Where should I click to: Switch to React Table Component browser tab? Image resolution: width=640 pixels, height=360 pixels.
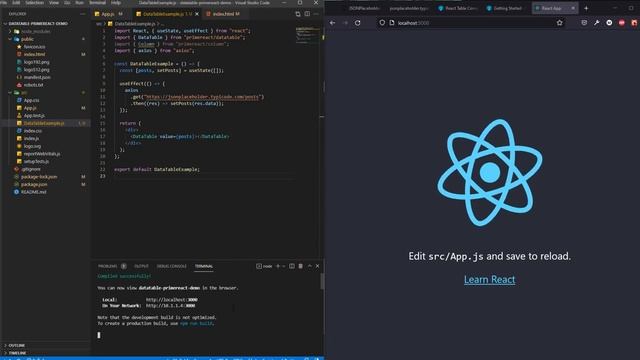click(x=457, y=8)
